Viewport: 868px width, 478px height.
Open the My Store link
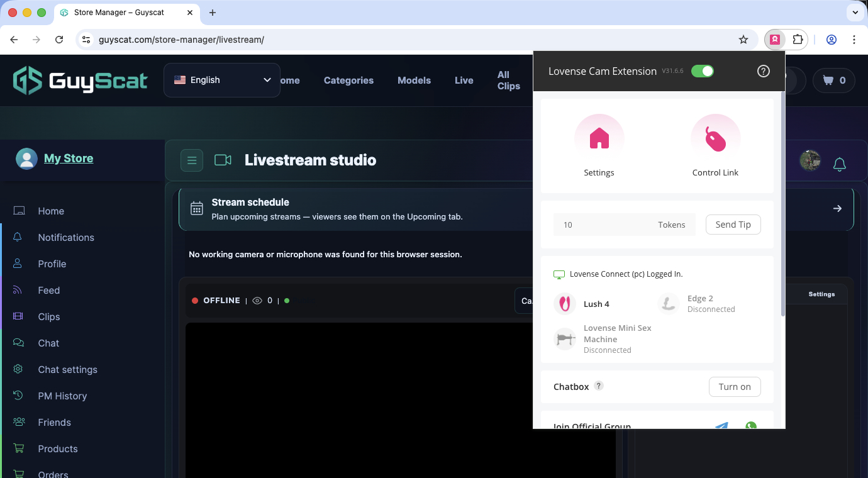point(69,158)
